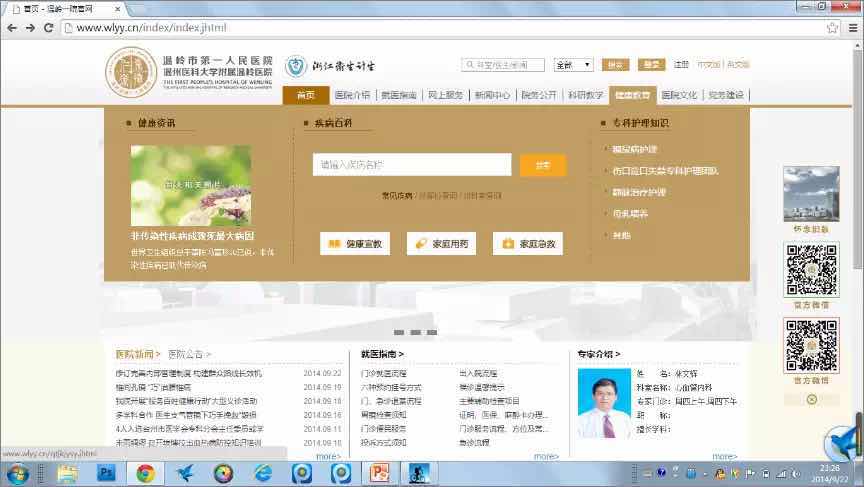Image resolution: width=864 pixels, height=487 pixels.
Task: Click the browser back arrow
Action: [12, 28]
